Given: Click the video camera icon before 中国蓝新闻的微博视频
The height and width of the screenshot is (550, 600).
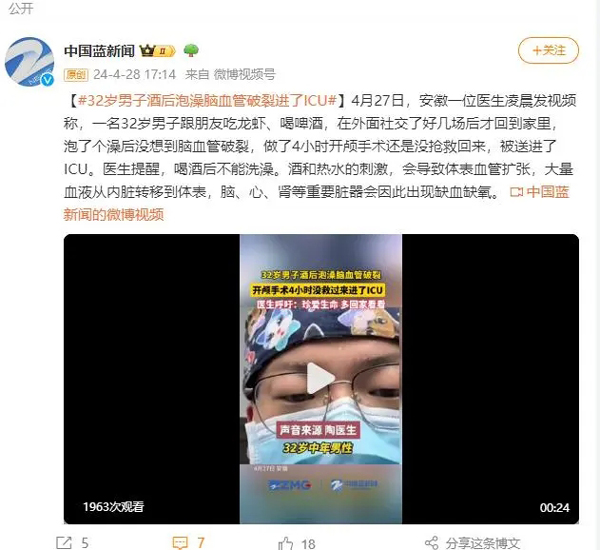Looking at the screenshot, I should [x=516, y=192].
